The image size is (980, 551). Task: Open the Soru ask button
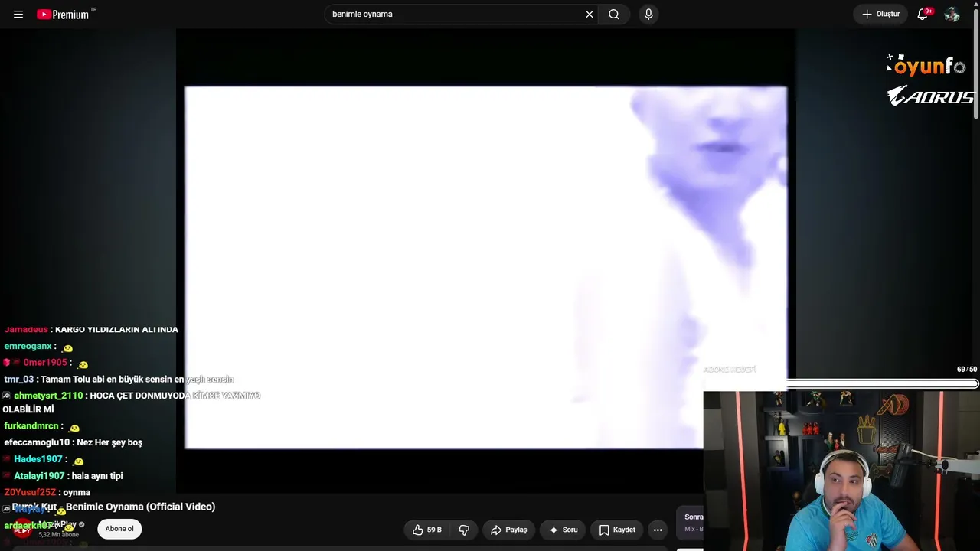[563, 530]
